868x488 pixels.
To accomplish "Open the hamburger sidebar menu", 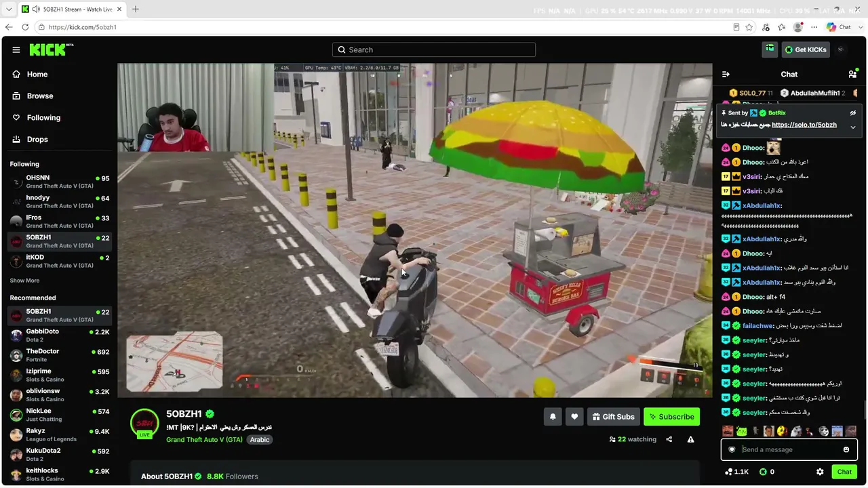I will click(16, 49).
